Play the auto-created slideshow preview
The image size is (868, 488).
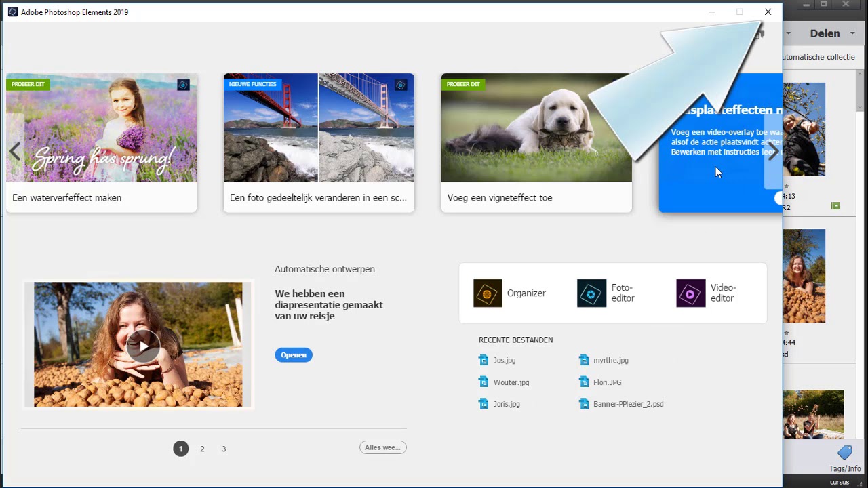point(143,346)
